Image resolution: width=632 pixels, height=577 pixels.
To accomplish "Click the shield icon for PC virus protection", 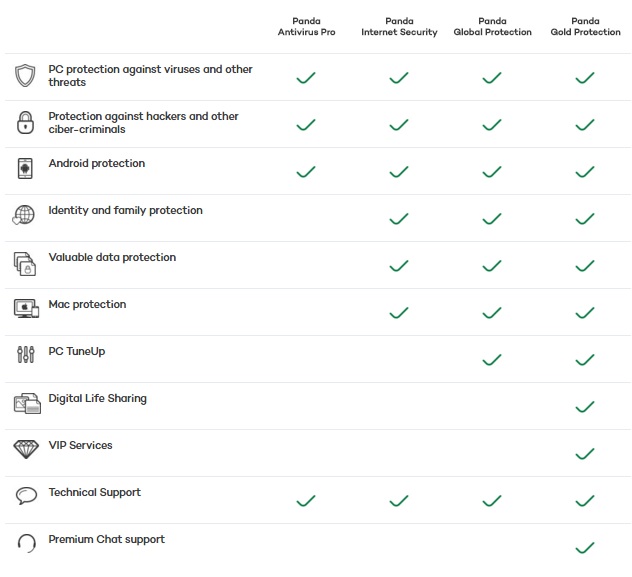I will tap(25, 76).
